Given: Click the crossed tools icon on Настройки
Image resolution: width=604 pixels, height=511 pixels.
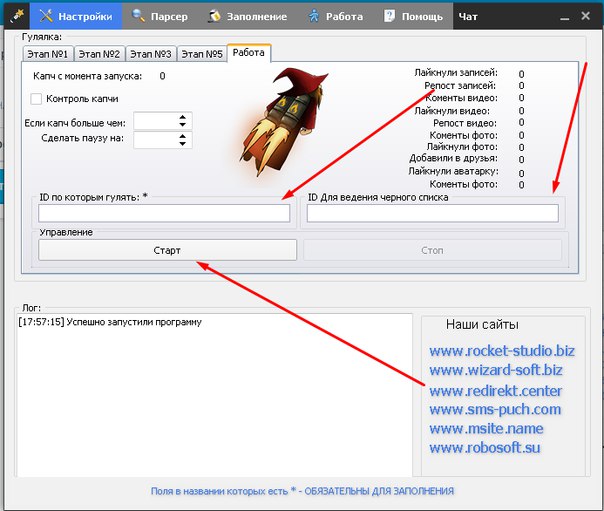Looking at the screenshot, I should tap(46, 16).
